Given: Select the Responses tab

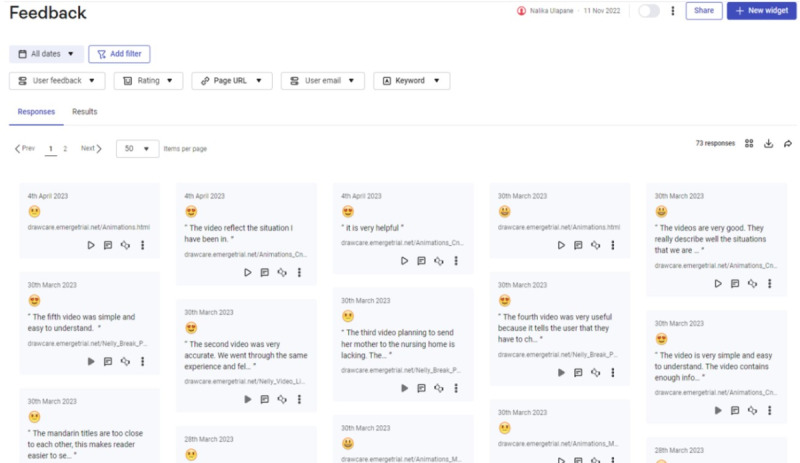Looking at the screenshot, I should pyautogui.click(x=36, y=112).
